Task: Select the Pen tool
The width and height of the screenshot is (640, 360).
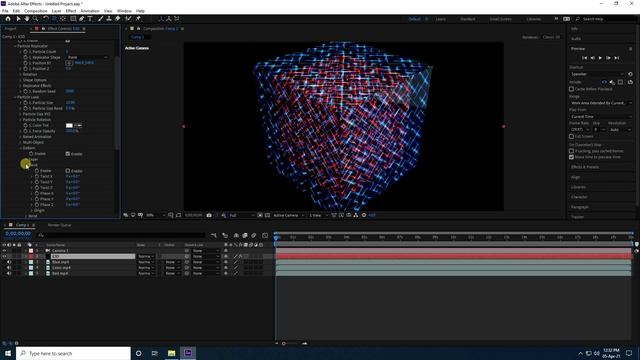Action: tap(82, 19)
